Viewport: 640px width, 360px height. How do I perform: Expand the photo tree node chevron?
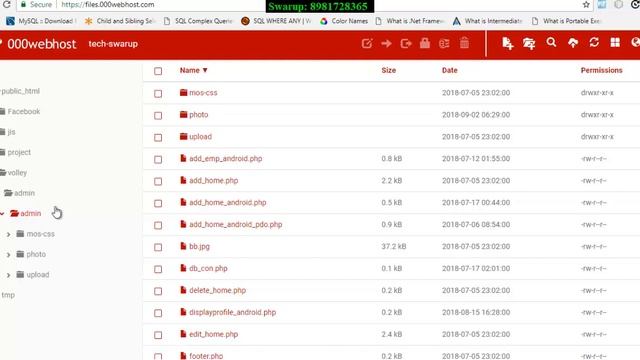point(8,255)
